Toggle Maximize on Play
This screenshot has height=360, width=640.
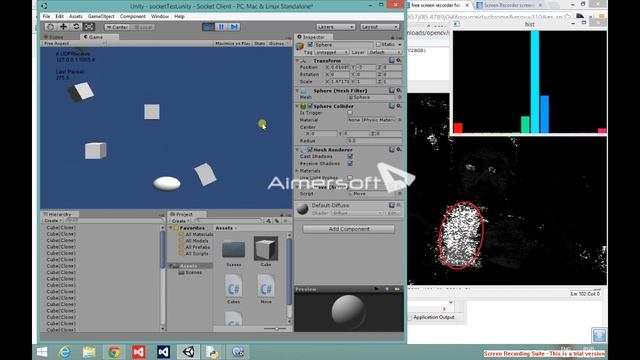(x=233, y=43)
